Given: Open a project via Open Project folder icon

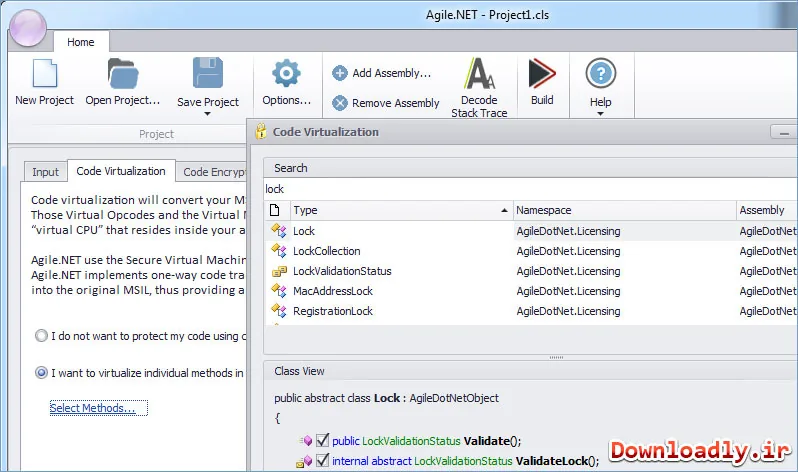Looking at the screenshot, I should [x=123, y=74].
